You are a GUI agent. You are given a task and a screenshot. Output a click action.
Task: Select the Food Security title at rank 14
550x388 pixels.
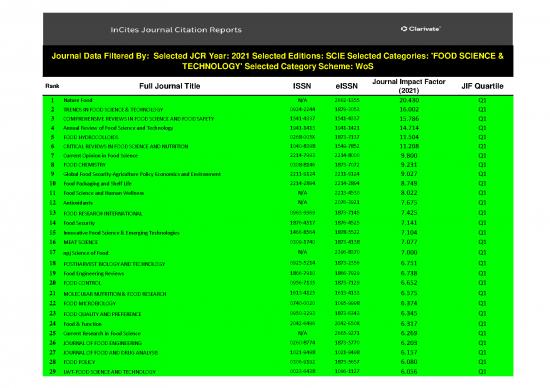[79, 223]
